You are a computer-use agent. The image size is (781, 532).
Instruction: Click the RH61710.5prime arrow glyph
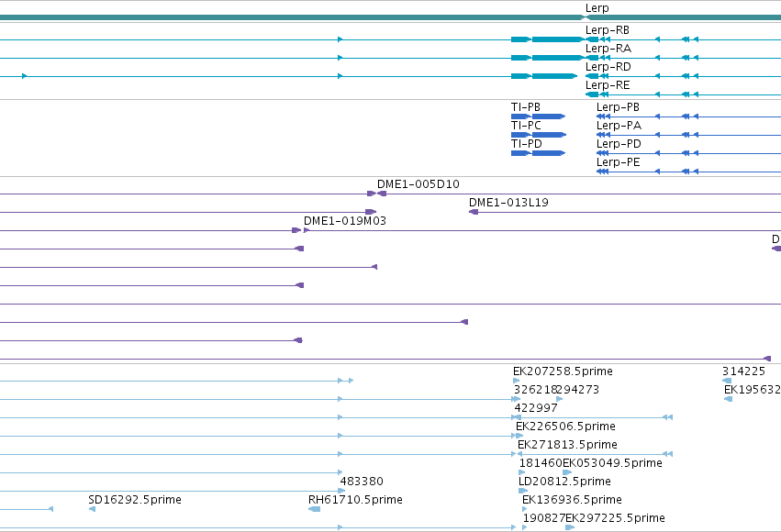coord(314,509)
